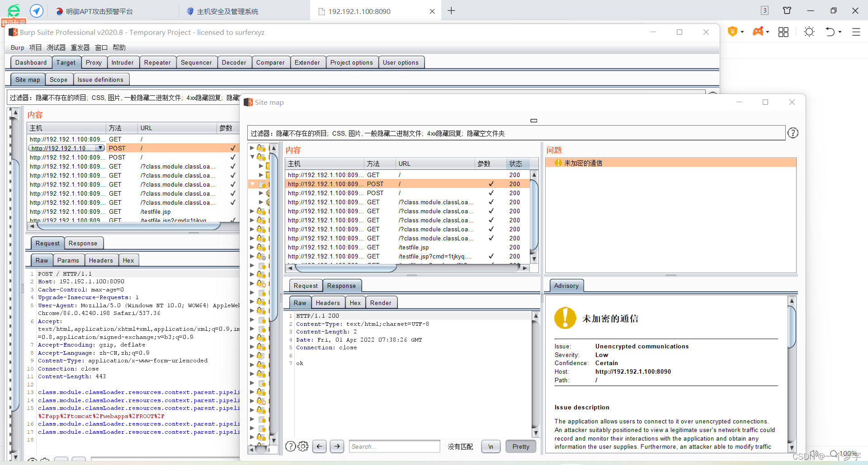Switch to Request tab in Site map window
Viewport: 868px width, 465px height.
306,286
